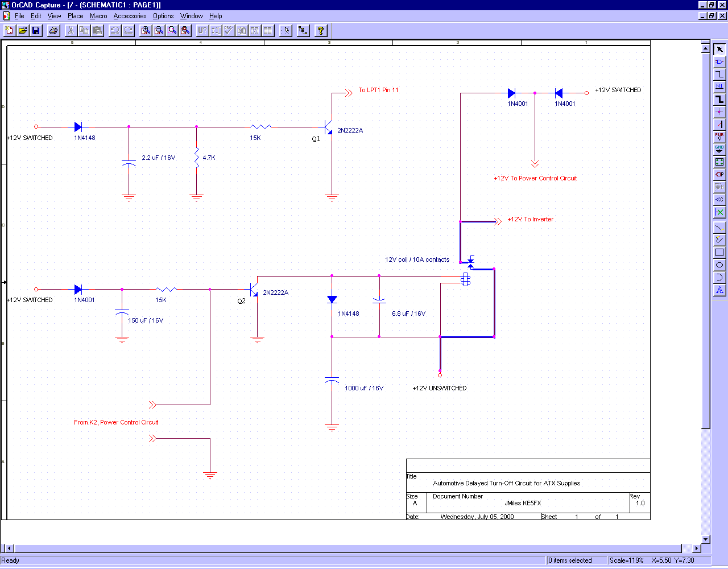This screenshot has height=569, width=728.
Task: Select the Ellipse drawing tool
Action: tap(719, 265)
